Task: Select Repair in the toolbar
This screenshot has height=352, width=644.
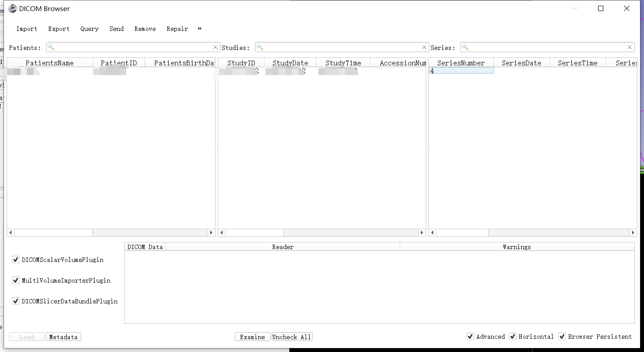Action: [x=177, y=29]
